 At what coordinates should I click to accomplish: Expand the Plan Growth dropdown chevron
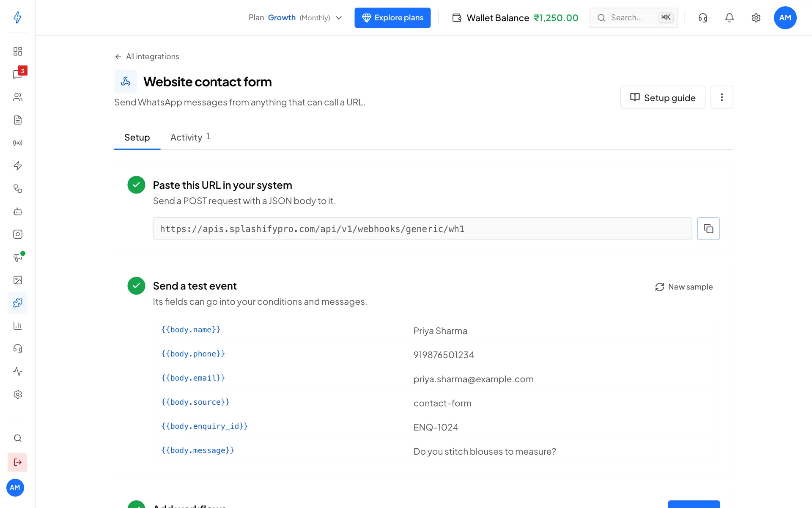pyautogui.click(x=339, y=18)
